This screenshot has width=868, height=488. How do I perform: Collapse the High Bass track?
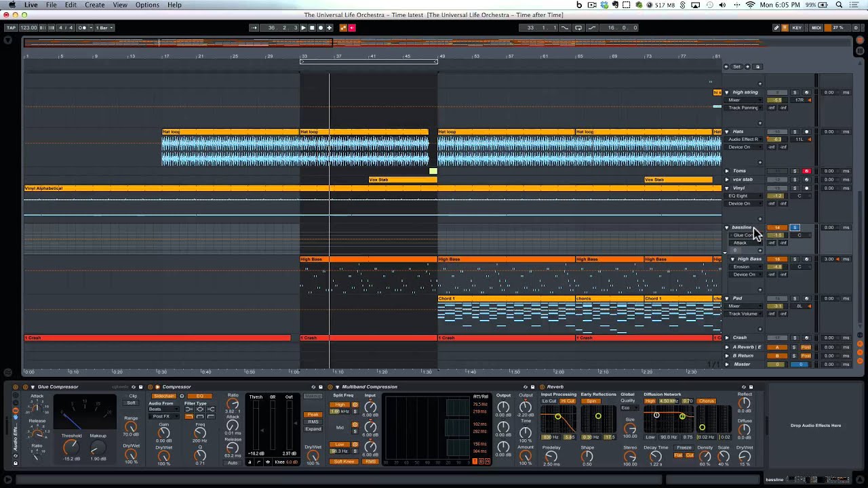(732, 259)
